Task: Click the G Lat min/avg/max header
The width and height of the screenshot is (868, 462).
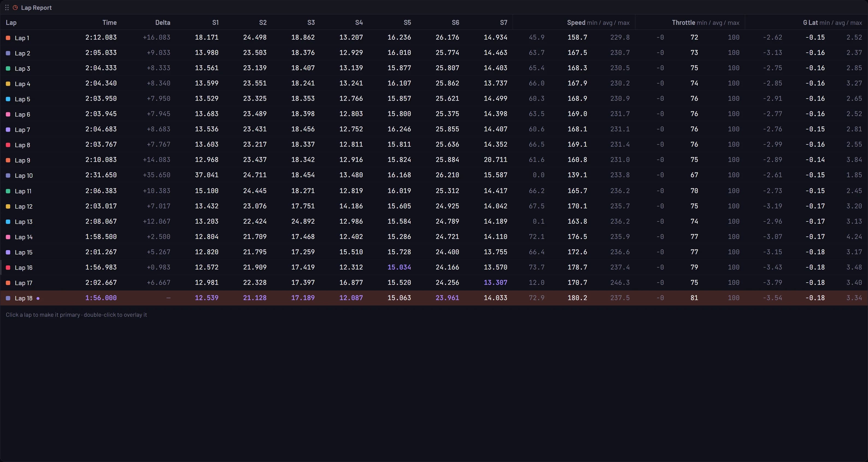Action: tap(832, 23)
